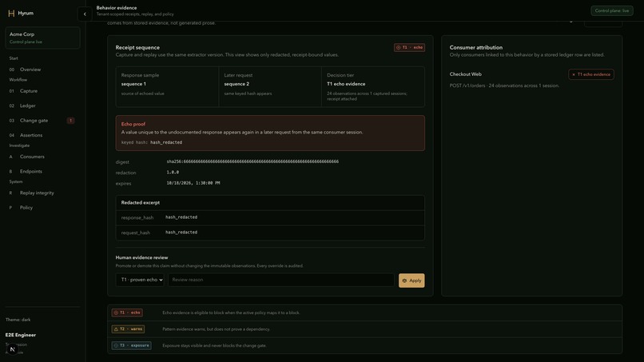Click the Response sample sequence 1 card
Viewport: 644px width, 362px height.
coord(167,86)
